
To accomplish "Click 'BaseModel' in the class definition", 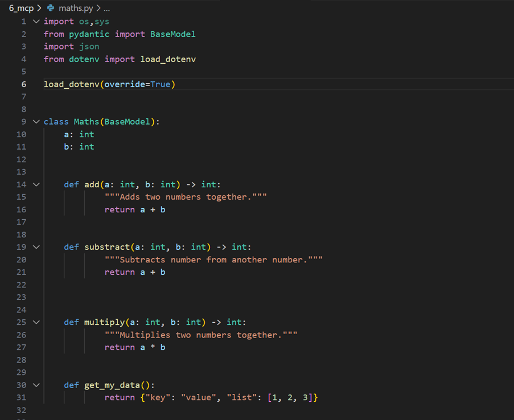I will (127, 122).
